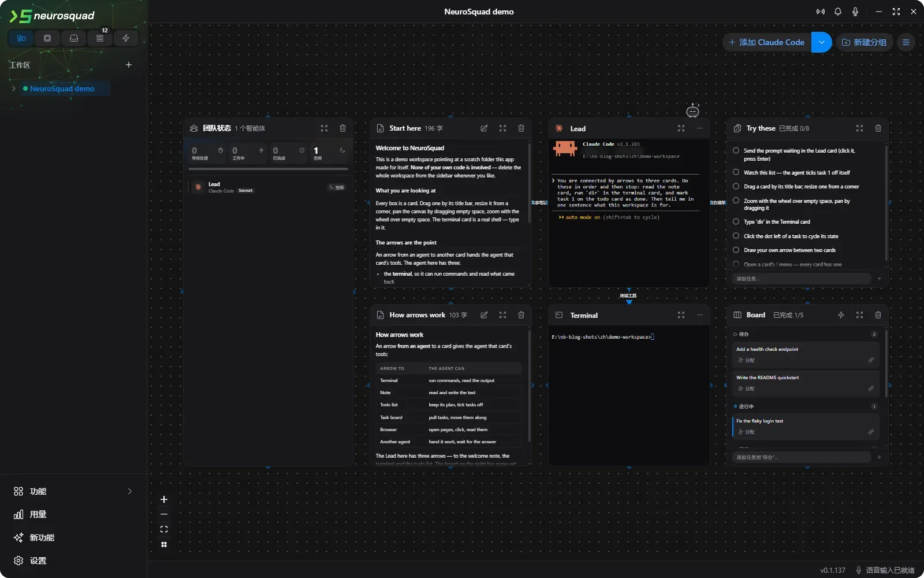Maximize the Board card

coord(859,315)
